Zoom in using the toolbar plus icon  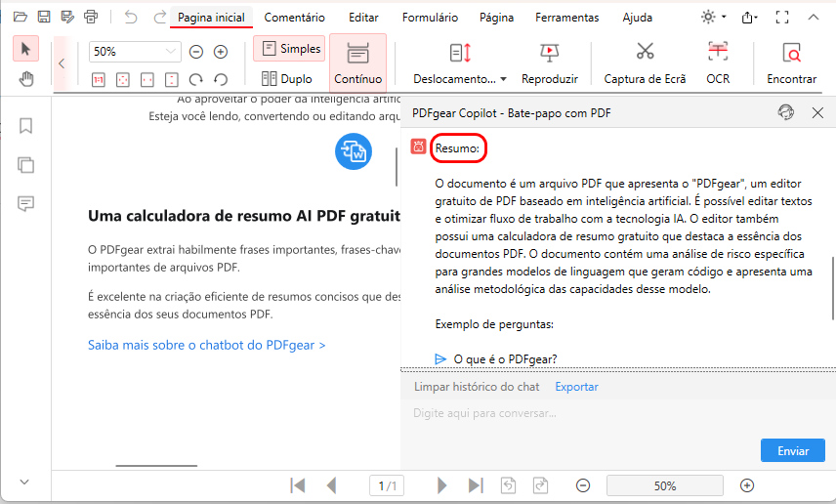(221, 52)
